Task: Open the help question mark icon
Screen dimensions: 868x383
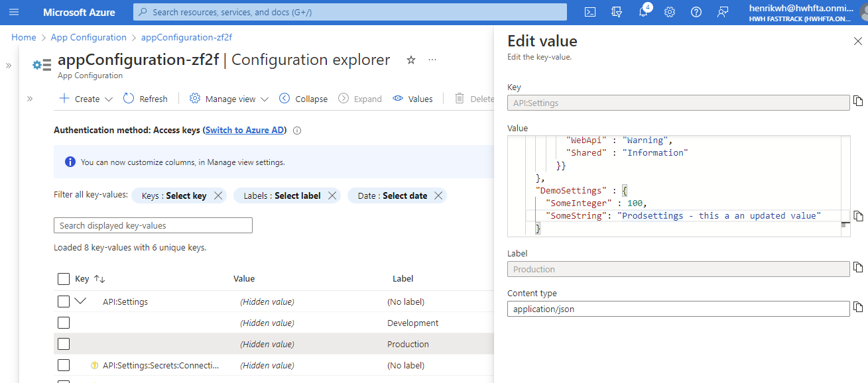Action: pos(696,12)
